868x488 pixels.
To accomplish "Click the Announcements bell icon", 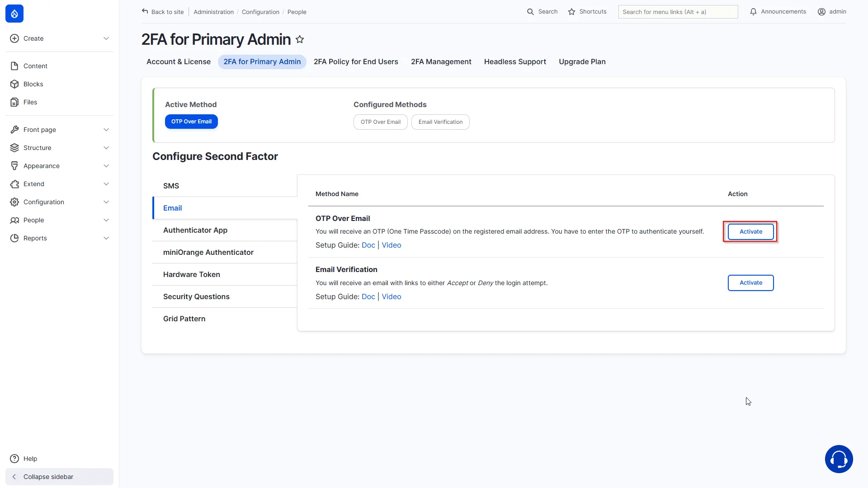I will point(753,12).
